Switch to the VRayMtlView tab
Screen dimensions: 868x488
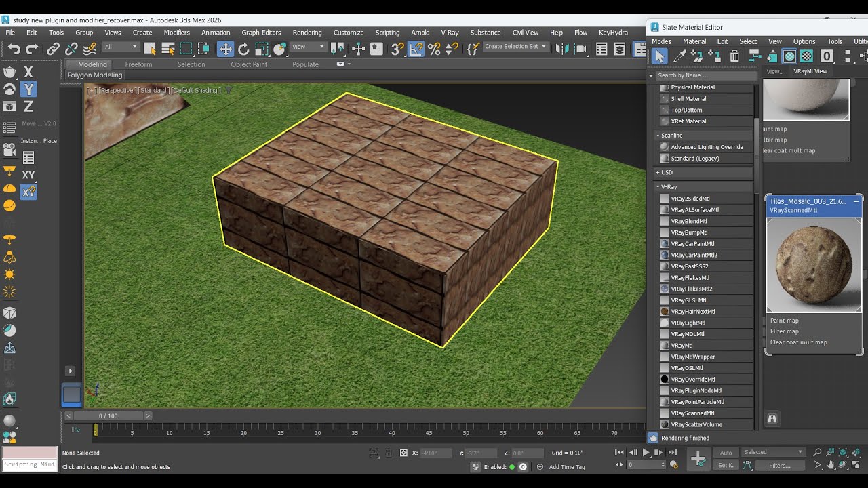tap(810, 71)
